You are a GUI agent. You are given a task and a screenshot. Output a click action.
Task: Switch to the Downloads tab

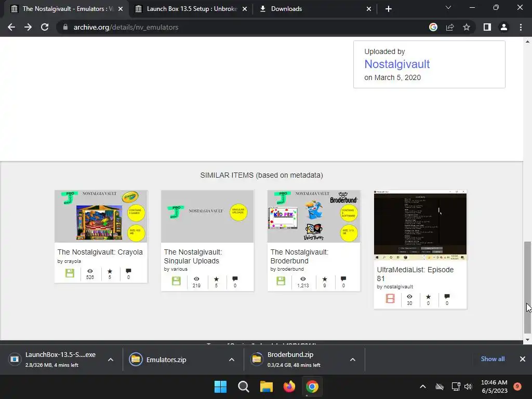pyautogui.click(x=315, y=9)
